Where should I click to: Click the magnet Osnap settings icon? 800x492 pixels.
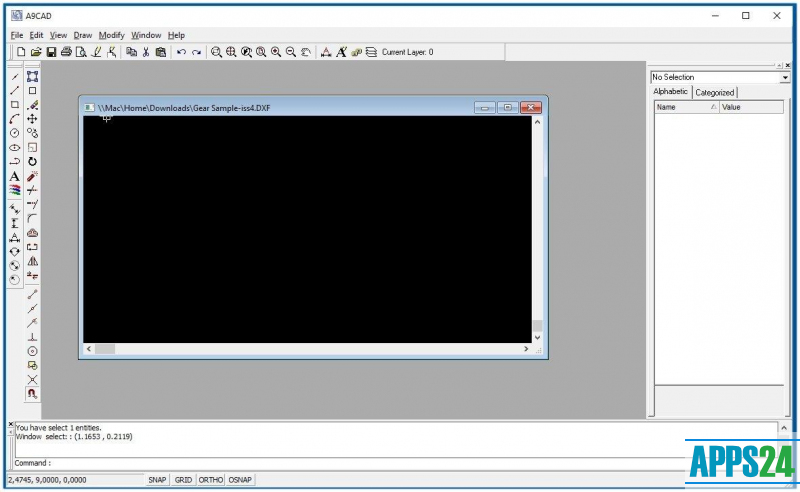click(x=33, y=394)
